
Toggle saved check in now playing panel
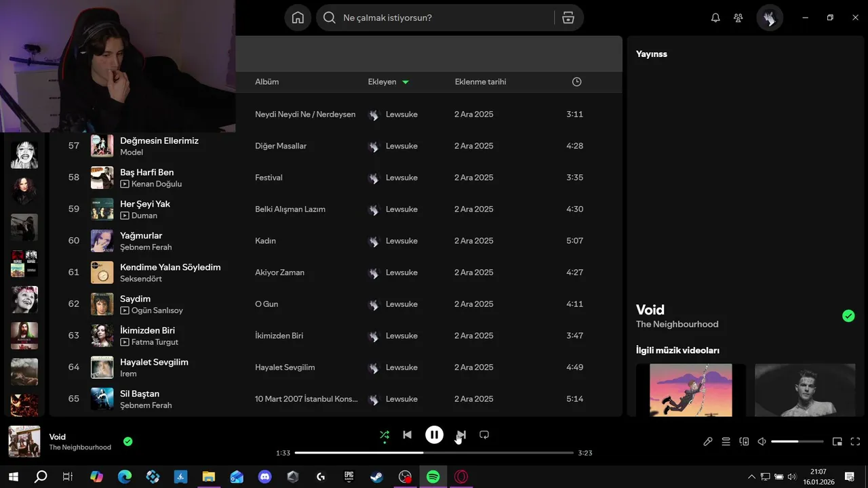point(848,316)
